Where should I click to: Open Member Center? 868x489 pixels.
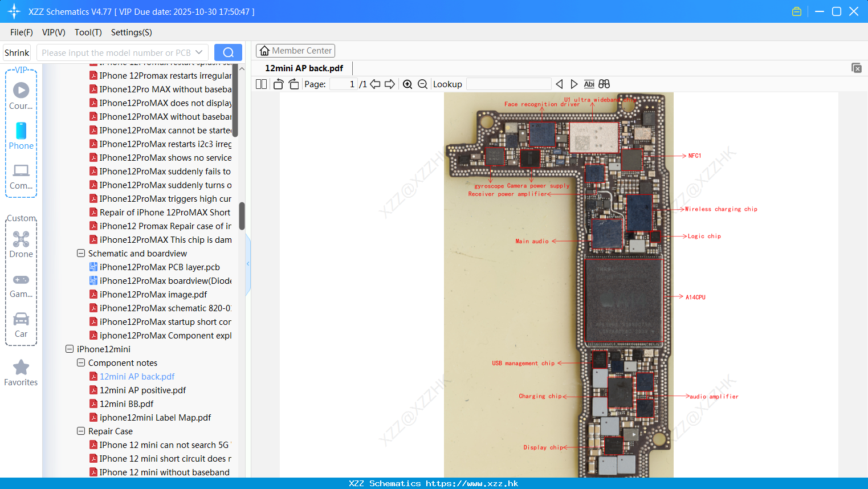[295, 51]
